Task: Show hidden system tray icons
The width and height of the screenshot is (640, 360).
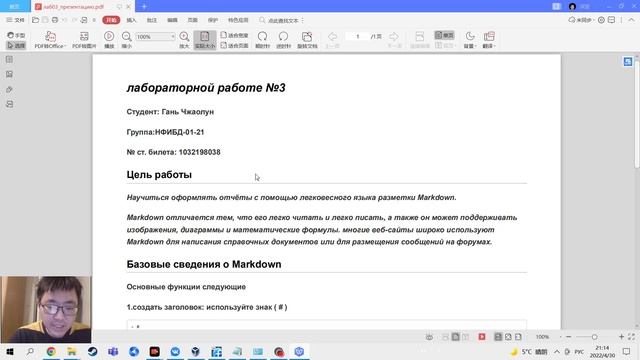Action: 557,351
